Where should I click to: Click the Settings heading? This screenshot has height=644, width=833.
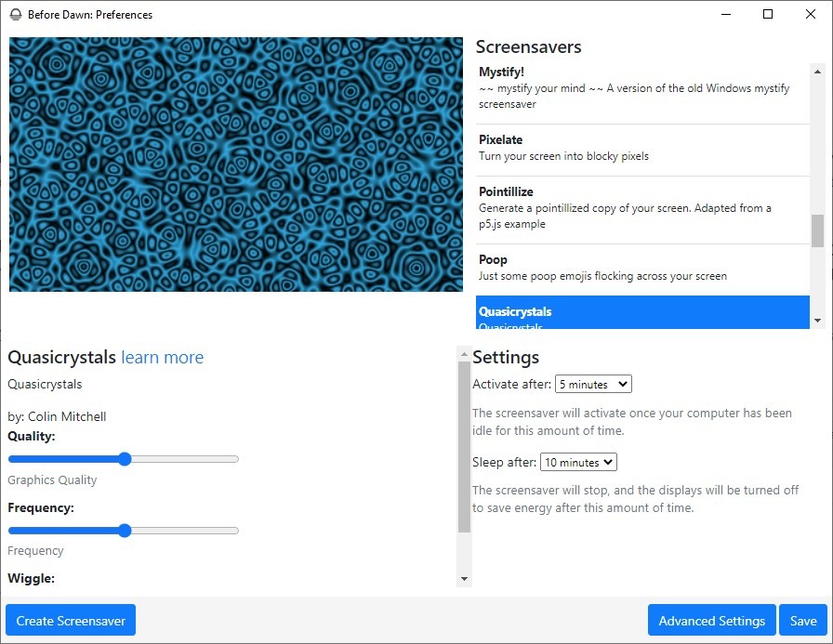point(505,357)
